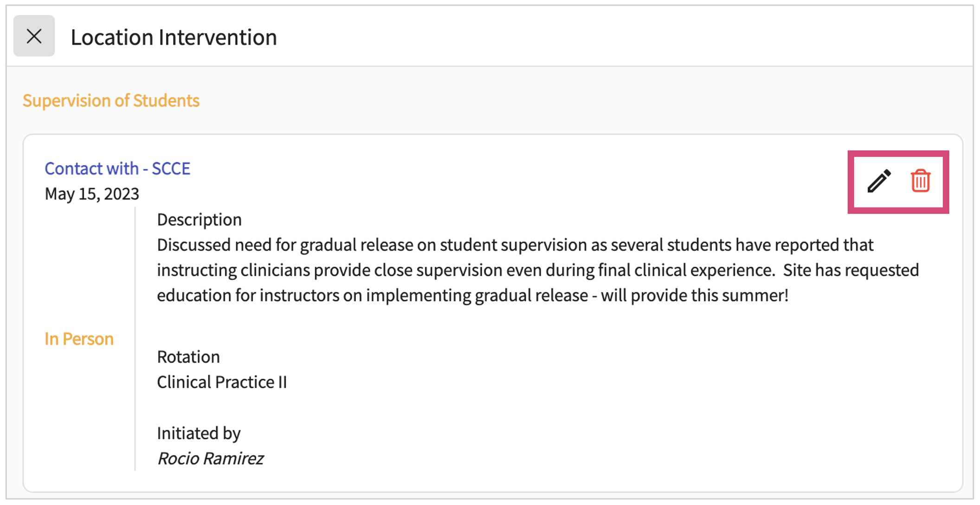Click the Description field label
Viewport: 980px width, 505px height.
coord(199,220)
